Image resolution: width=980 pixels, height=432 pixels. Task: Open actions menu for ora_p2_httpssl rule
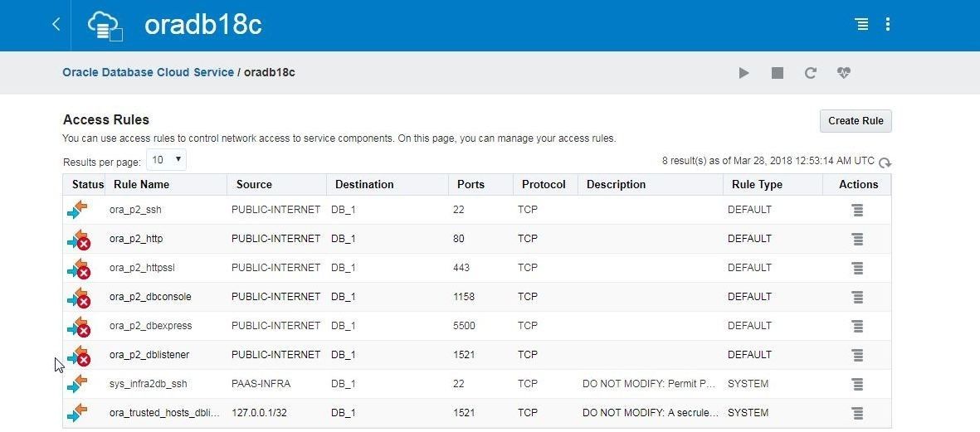pos(857,268)
